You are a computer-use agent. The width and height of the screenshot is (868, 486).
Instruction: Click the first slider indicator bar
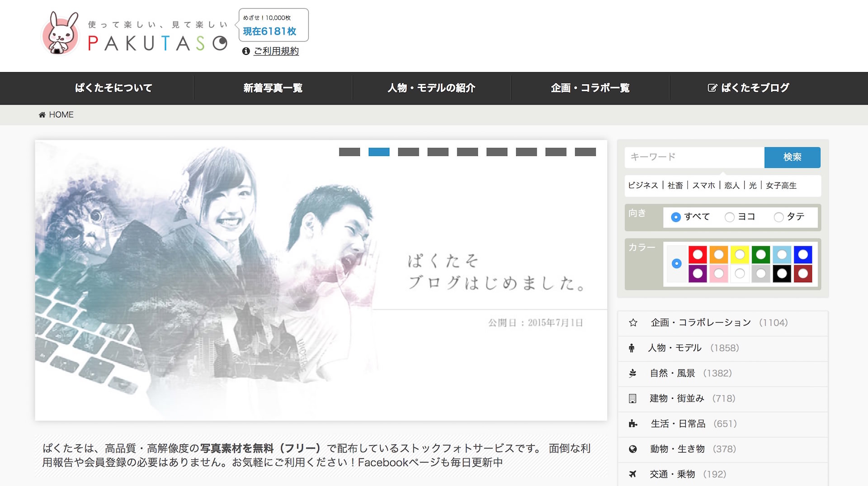349,152
